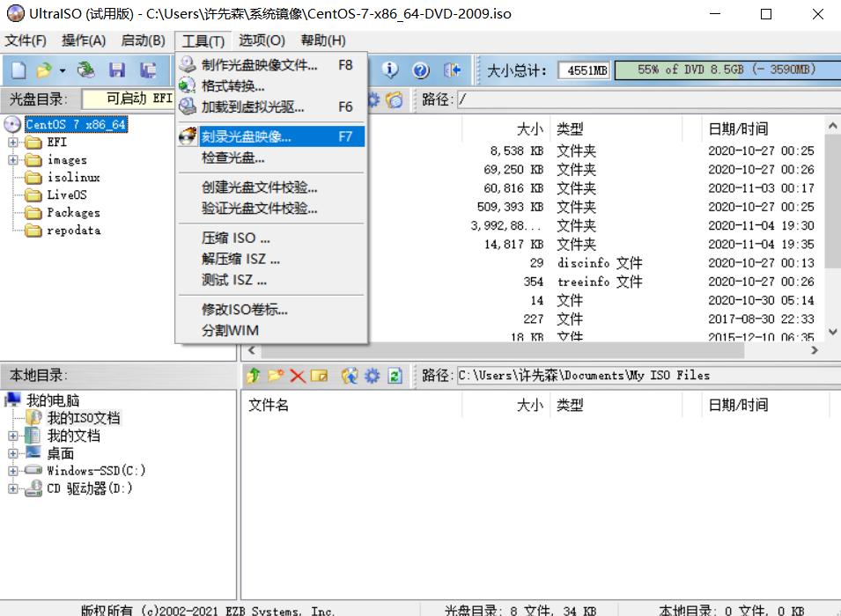Open the 操作(A) menu
841x616 pixels.
click(x=84, y=40)
